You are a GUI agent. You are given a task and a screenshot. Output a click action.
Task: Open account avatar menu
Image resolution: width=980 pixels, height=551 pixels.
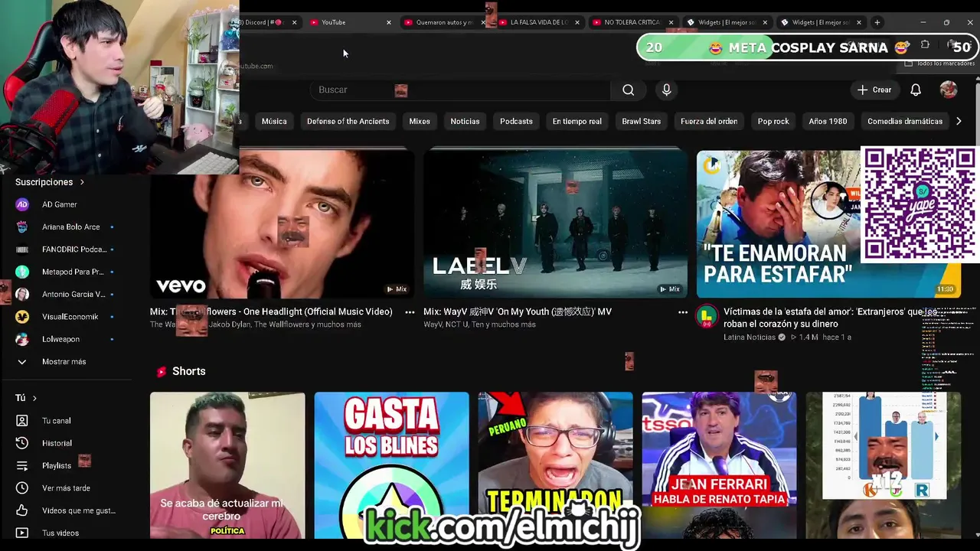click(949, 90)
